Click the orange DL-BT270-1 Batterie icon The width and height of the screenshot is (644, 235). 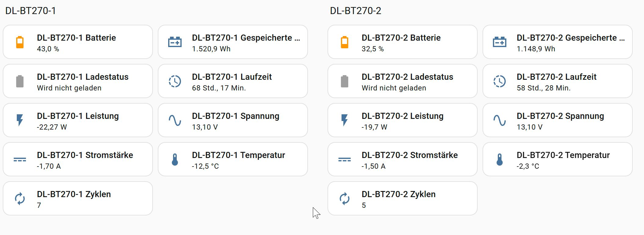click(20, 42)
